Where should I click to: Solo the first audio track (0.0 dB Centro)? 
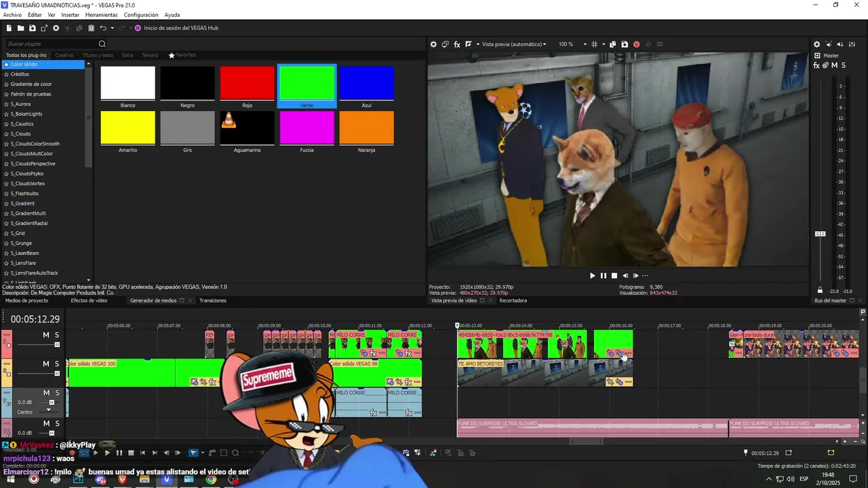tap(57, 393)
